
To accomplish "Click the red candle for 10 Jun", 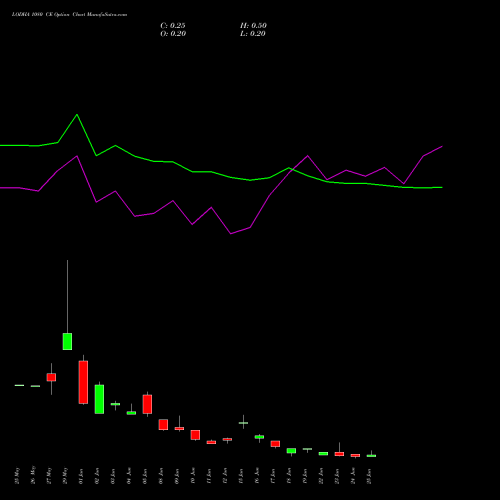I will [195, 435].
